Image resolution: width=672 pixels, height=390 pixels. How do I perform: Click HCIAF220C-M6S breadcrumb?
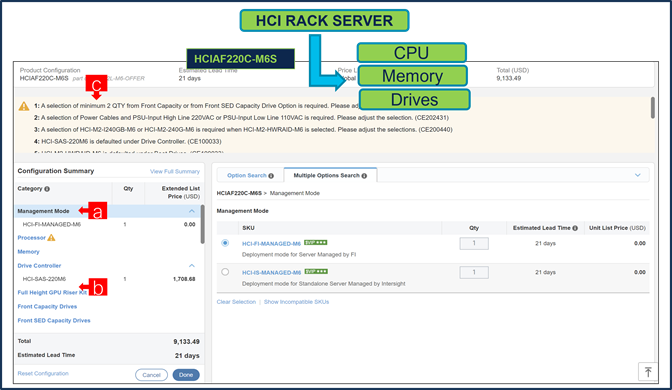239,193
